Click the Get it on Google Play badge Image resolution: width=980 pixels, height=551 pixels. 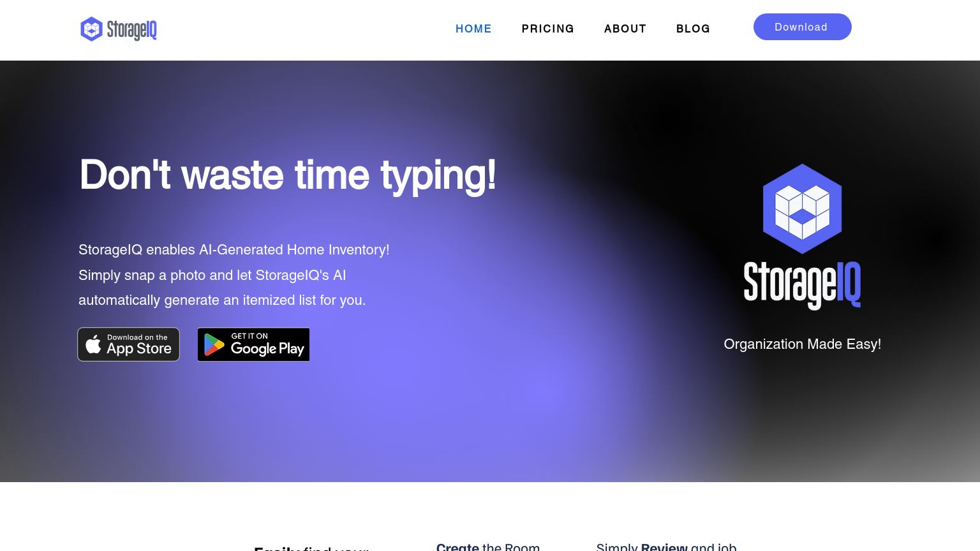coord(253,344)
